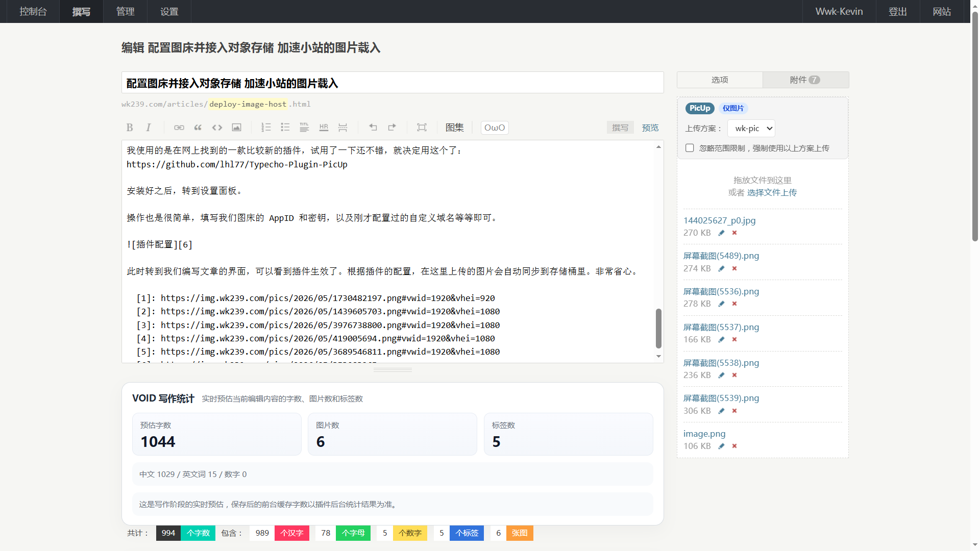Click the 预估字数 1044 stat card

[x=216, y=434]
